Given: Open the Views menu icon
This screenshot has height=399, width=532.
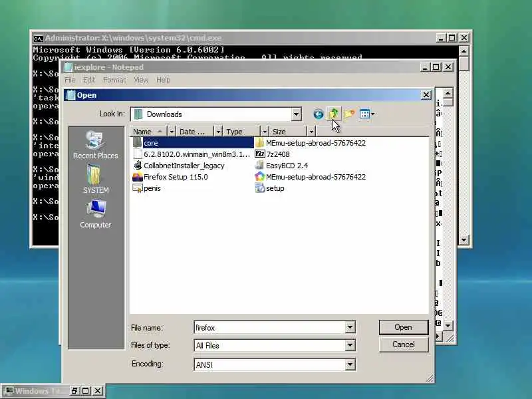Looking at the screenshot, I should (x=364, y=114).
